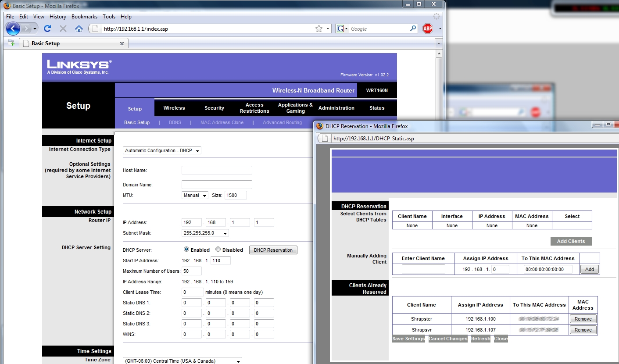This screenshot has height=364, width=619.
Task: Click Cancel Changes in DHCP Reservation
Action: 448,339
